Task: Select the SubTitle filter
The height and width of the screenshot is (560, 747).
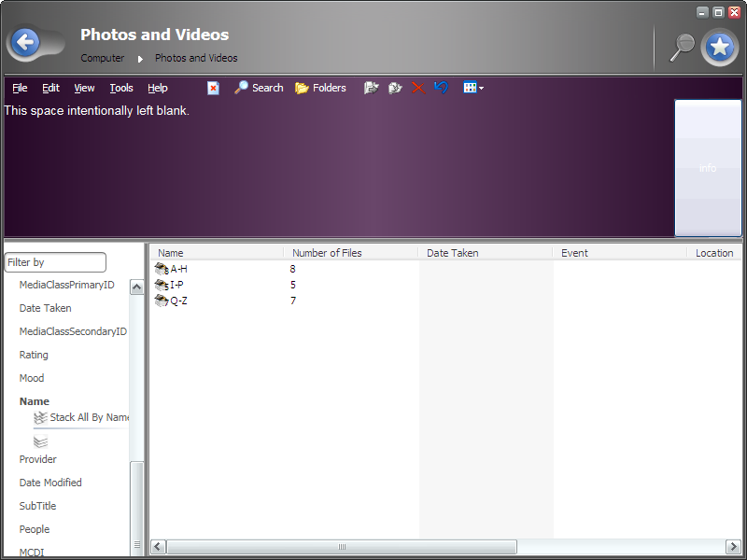Action: pyautogui.click(x=37, y=506)
